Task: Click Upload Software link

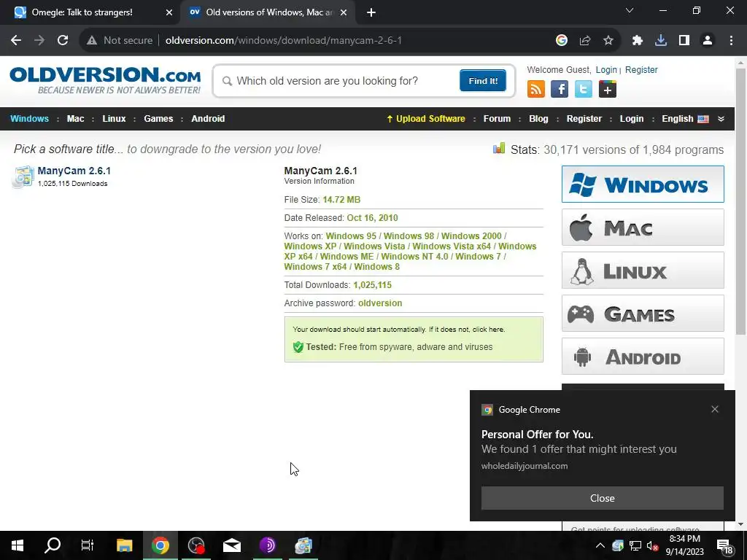Action: (x=426, y=119)
